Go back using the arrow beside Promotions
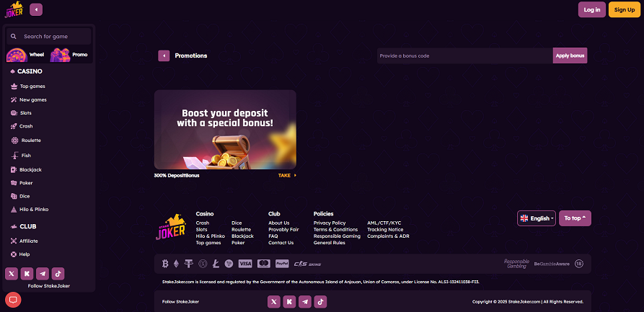Viewport: 644px width, 312px height. (164, 55)
